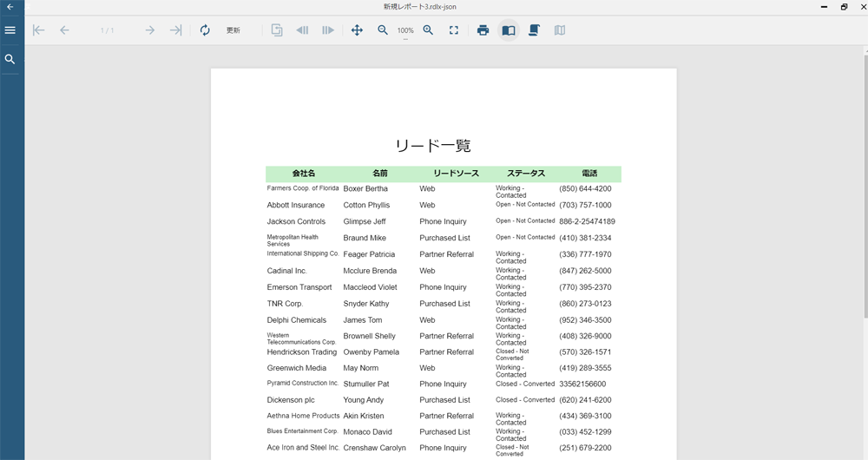Click phone number (850) 644-4200
Image resolution: width=868 pixels, height=460 pixels.
585,188
